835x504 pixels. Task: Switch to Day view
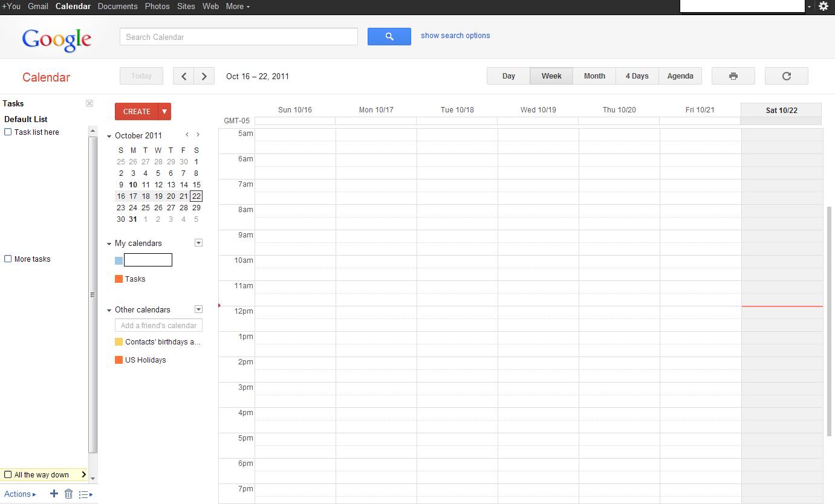tap(508, 76)
